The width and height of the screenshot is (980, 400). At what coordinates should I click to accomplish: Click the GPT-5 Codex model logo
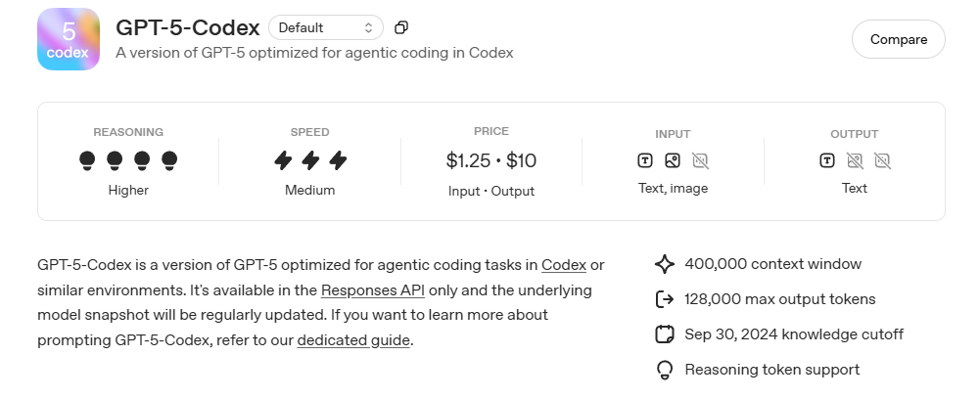tap(69, 39)
